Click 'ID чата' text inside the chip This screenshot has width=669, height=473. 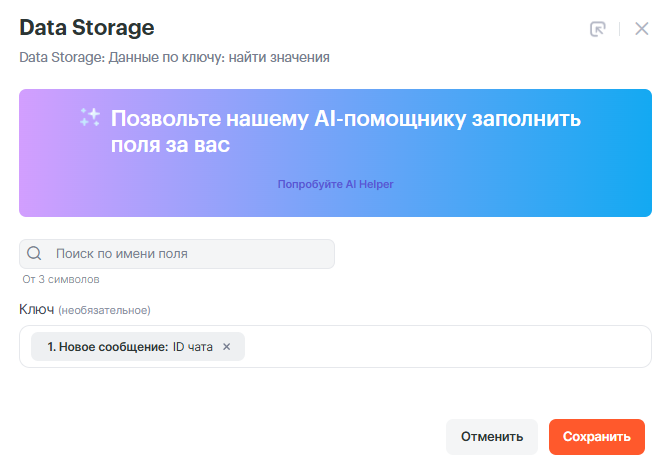tap(193, 347)
